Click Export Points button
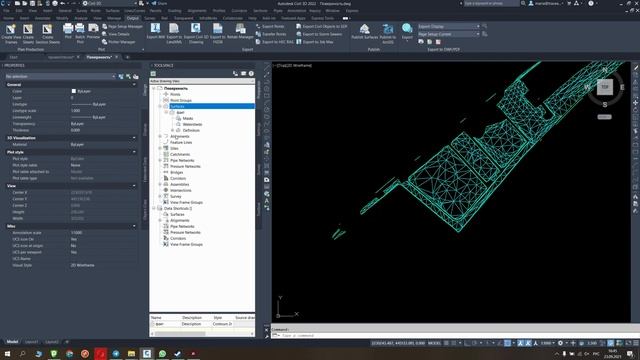 (x=270, y=27)
